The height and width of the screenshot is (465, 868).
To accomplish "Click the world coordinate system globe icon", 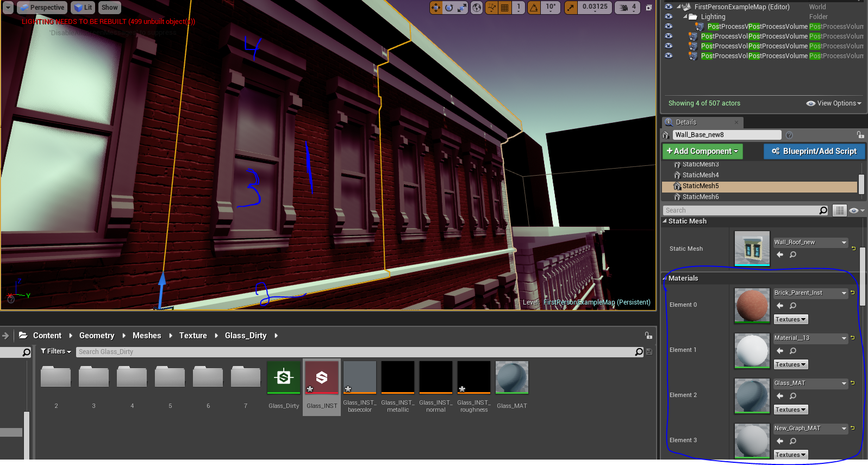I will (x=477, y=8).
